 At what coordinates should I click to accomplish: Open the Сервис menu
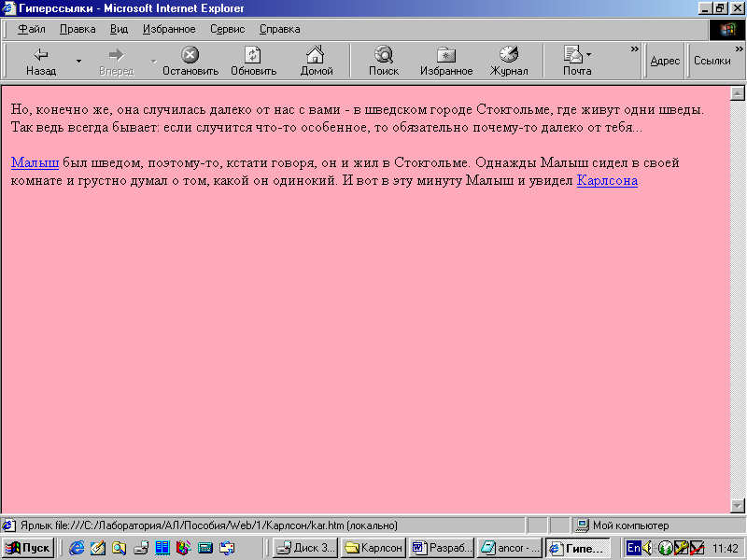227,29
